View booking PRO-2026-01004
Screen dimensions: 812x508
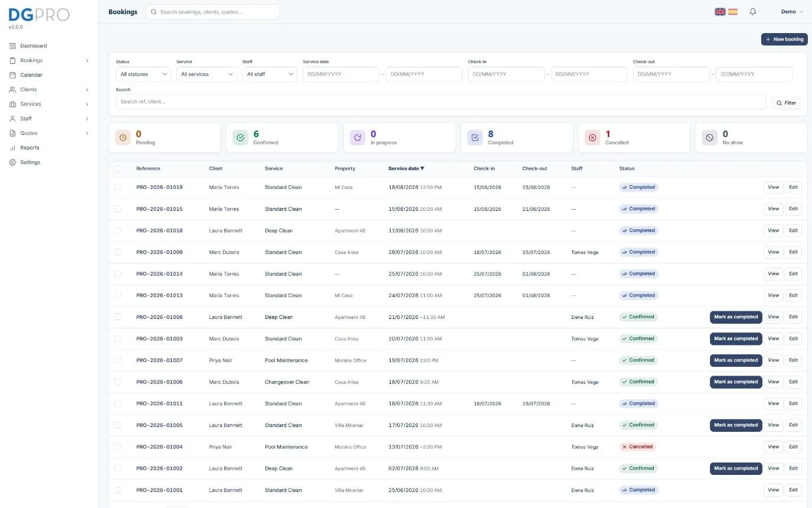pos(773,447)
